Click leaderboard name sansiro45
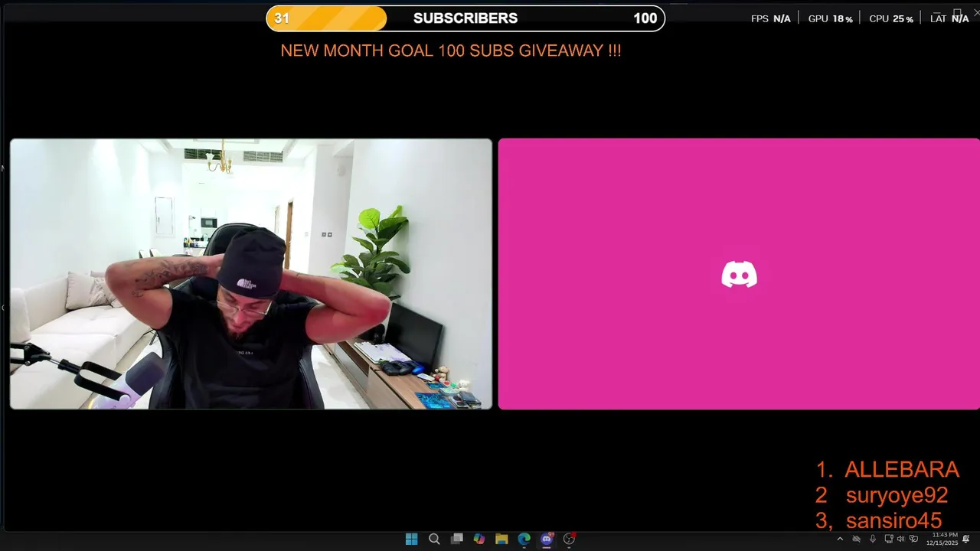 click(x=893, y=521)
